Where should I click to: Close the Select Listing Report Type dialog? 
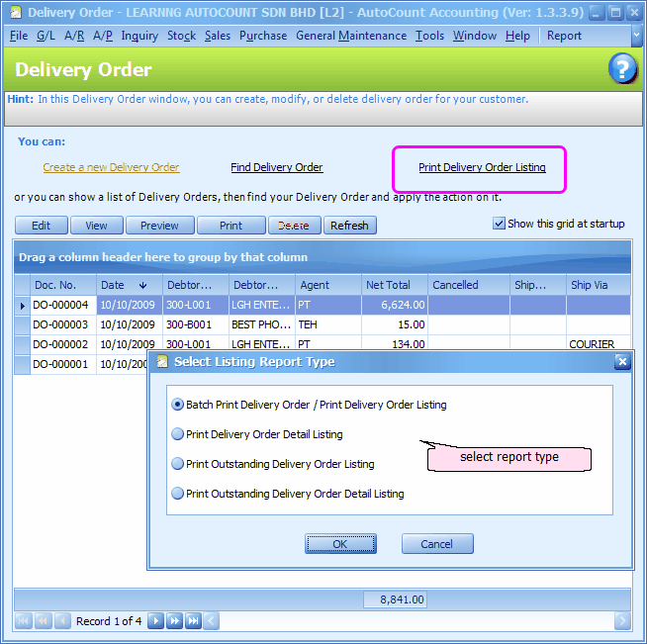pyautogui.click(x=622, y=362)
